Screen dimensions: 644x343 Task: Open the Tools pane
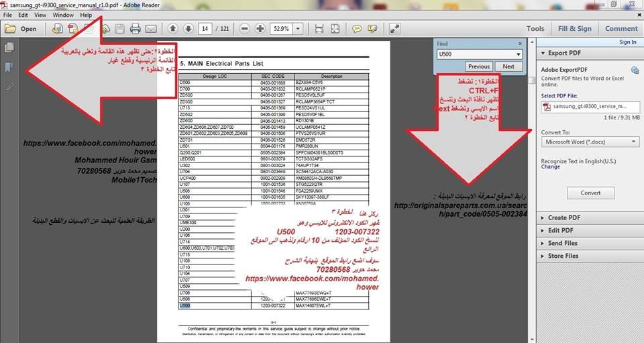535,29
